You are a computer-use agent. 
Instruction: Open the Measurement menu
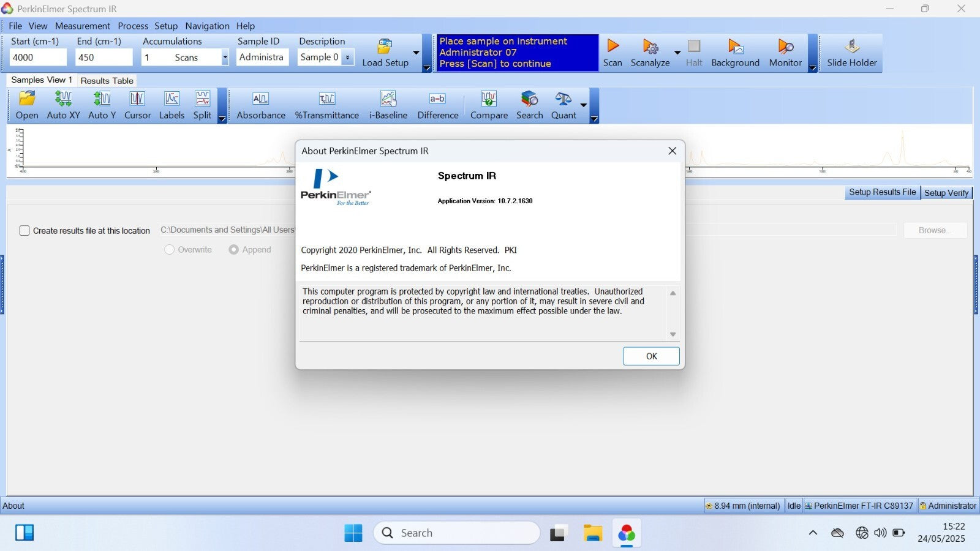[x=83, y=26]
